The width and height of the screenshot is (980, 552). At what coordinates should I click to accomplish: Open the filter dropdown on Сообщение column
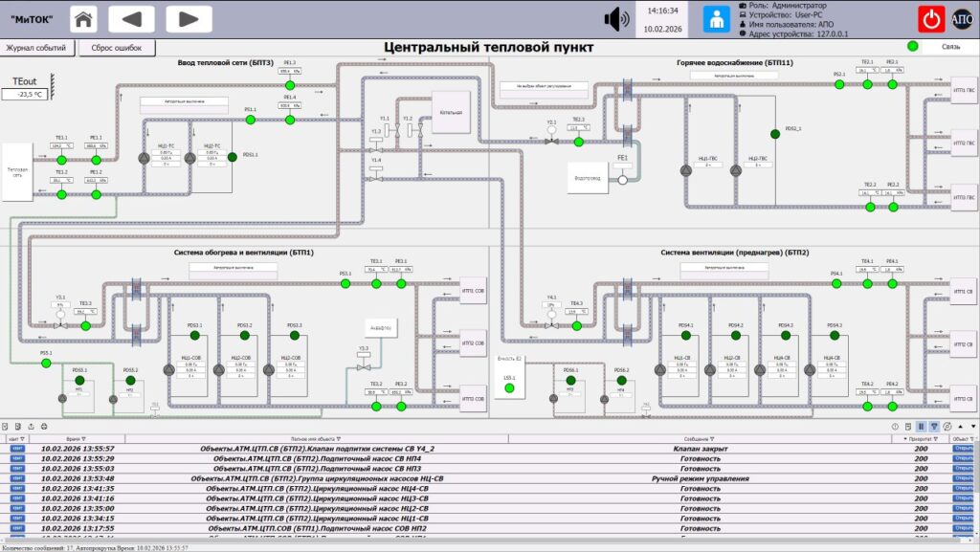pyautogui.click(x=712, y=439)
